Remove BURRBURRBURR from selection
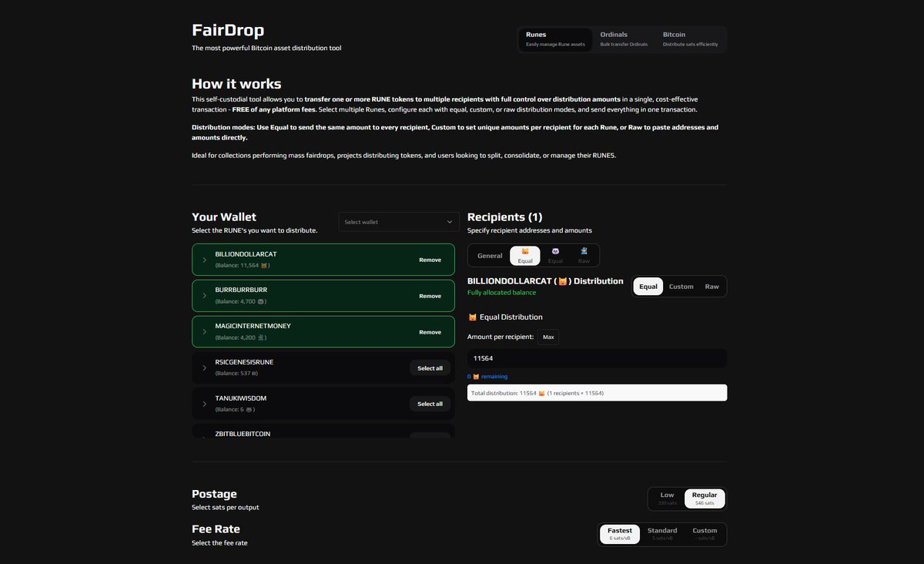The image size is (924, 564). [430, 296]
